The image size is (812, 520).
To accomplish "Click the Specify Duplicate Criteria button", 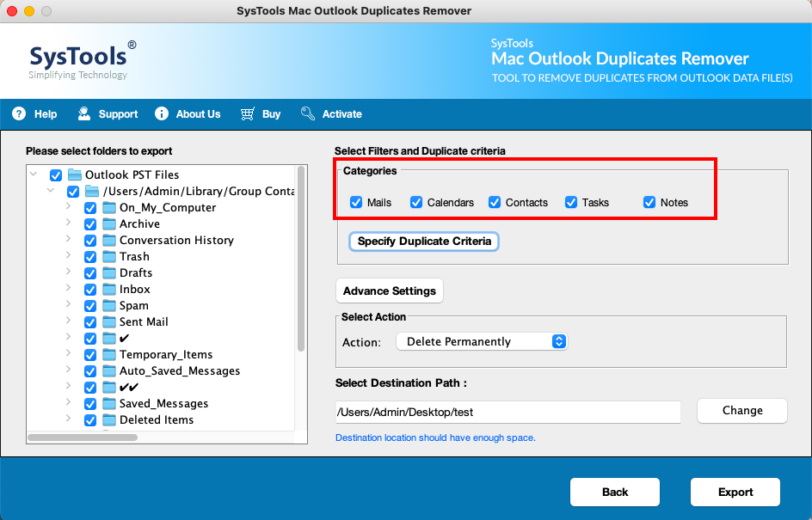I will tap(424, 242).
